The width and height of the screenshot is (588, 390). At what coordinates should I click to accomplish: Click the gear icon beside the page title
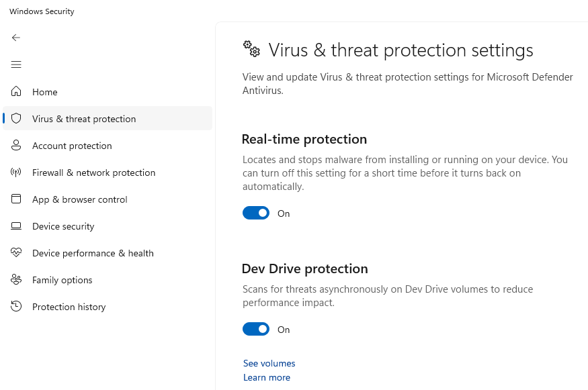(251, 49)
